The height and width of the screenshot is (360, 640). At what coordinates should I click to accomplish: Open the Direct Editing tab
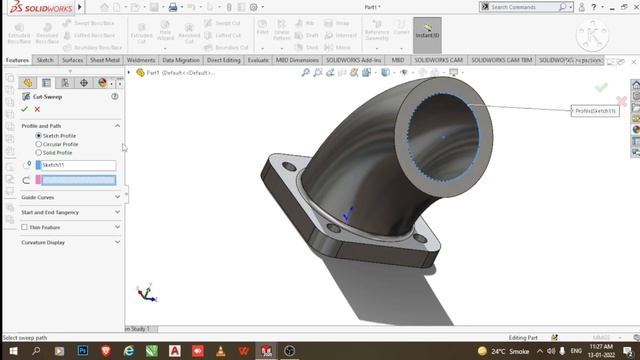(223, 60)
